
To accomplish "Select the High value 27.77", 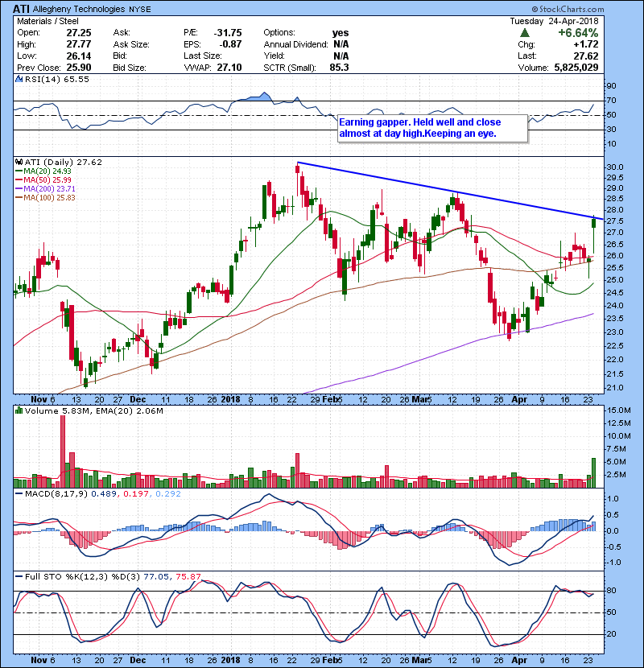I will point(79,44).
